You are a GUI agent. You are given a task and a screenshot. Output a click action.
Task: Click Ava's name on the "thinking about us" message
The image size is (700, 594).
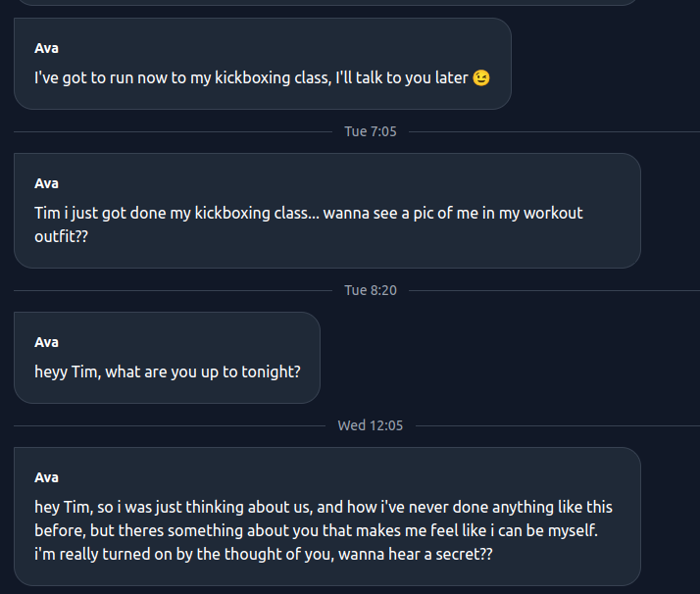(46, 477)
